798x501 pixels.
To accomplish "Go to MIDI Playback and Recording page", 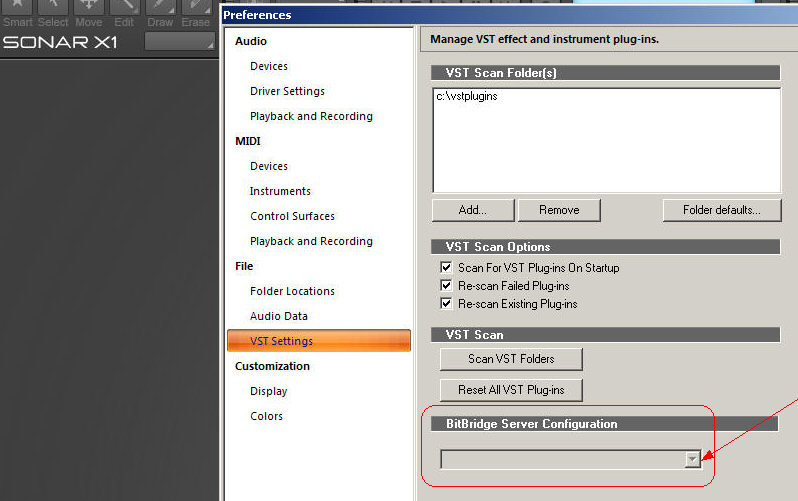I will click(x=311, y=241).
